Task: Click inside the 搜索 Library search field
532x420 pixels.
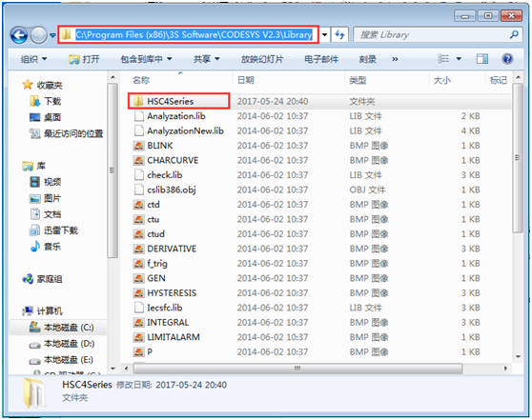Action: click(x=431, y=34)
